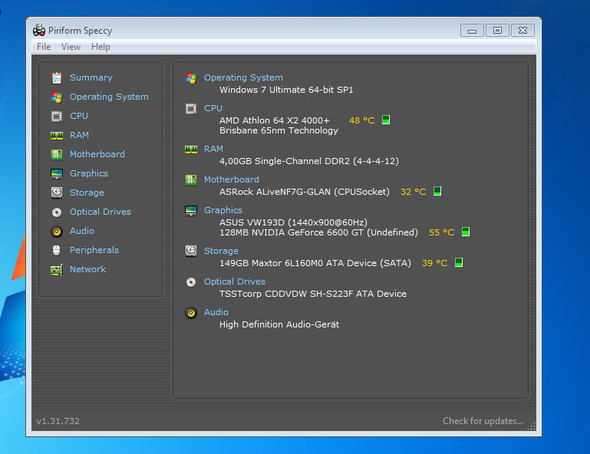Screen dimensions: 590x454
Task: Click the Network card icon in sidebar
Action: [x=56, y=270]
